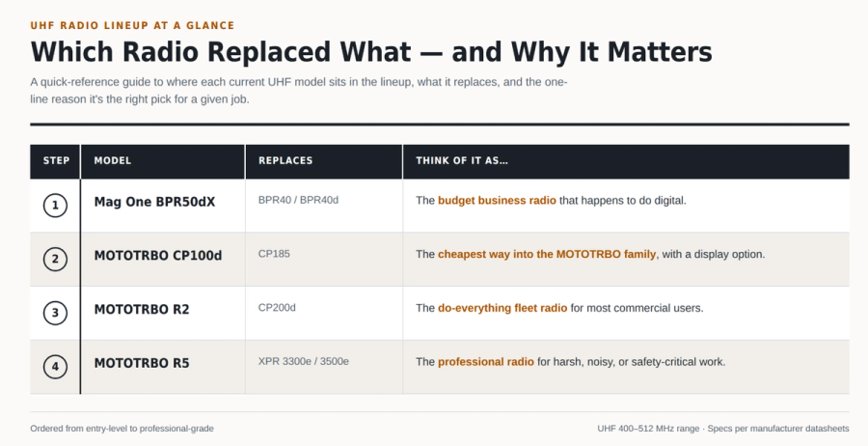Click the MOTOTRBO R2 model name
Image resolution: width=868 pixels, height=446 pixels.
coord(142,309)
